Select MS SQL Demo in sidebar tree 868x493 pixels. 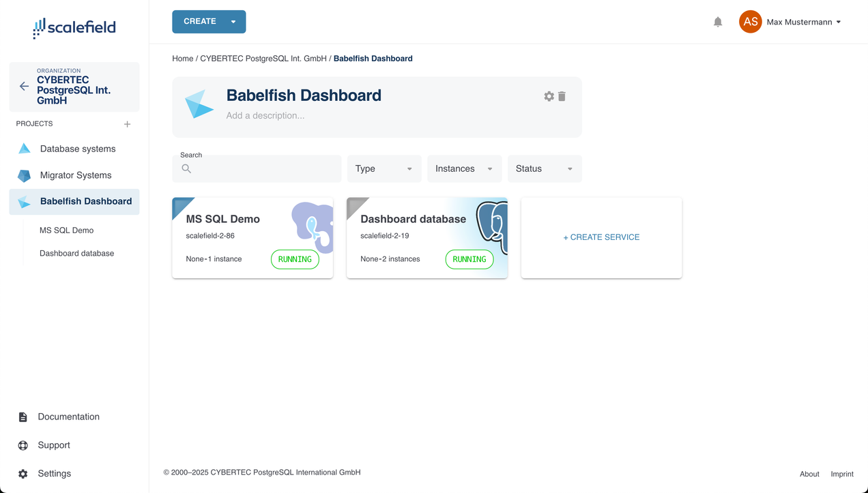pos(66,230)
